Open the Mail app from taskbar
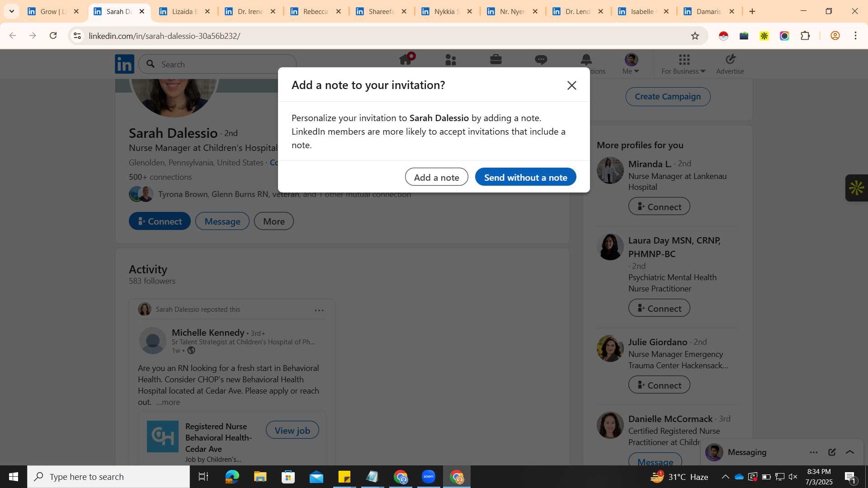The width and height of the screenshot is (868, 488). point(316,477)
